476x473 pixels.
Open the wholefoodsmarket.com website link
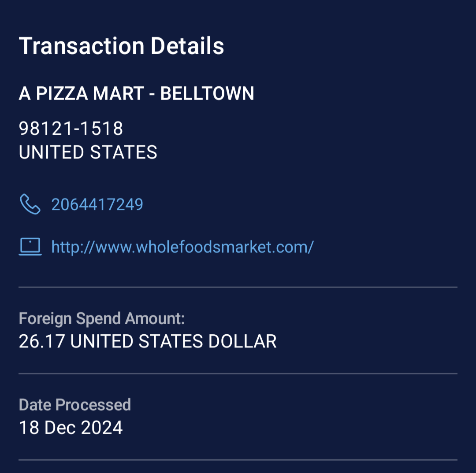click(x=182, y=247)
